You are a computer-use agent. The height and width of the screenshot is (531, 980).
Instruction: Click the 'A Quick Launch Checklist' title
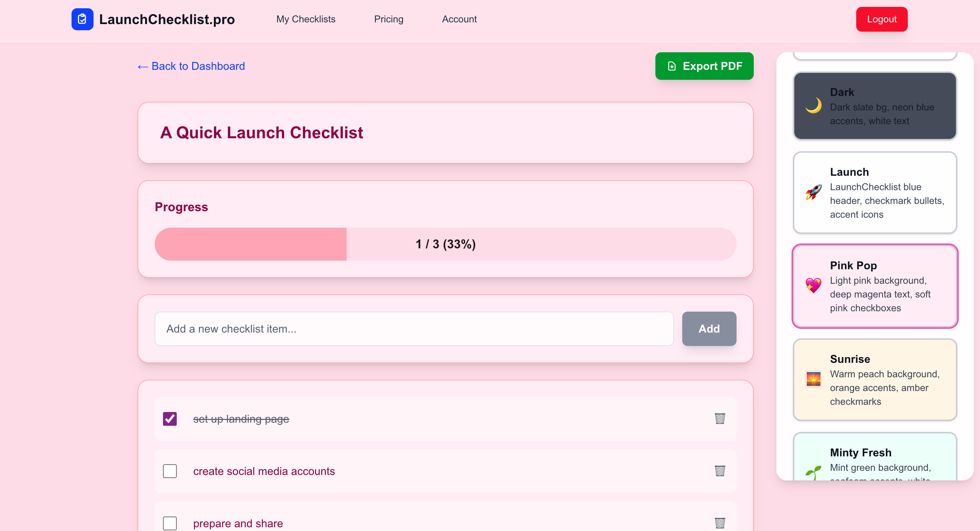261,133
